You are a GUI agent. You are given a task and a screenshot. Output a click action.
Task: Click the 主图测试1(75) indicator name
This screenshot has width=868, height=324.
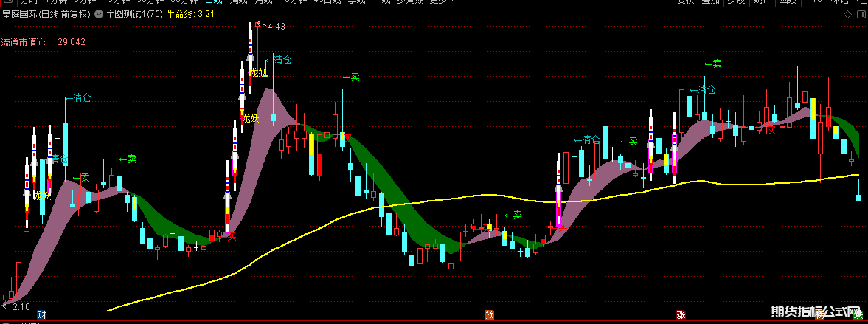pyautogui.click(x=134, y=15)
